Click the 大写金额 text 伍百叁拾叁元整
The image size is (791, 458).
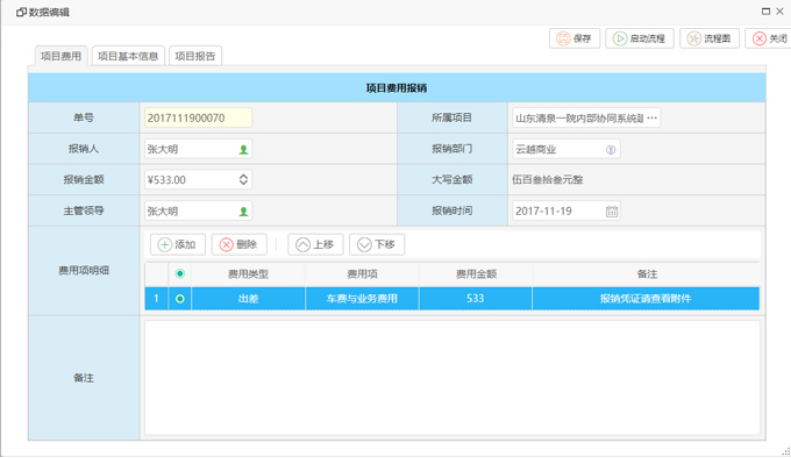[x=547, y=180]
